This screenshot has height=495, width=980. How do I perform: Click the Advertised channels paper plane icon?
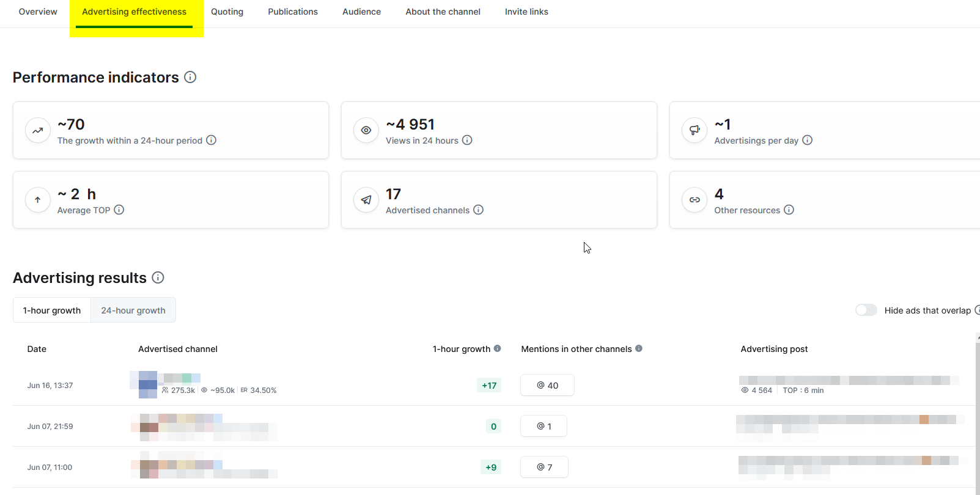366,200
